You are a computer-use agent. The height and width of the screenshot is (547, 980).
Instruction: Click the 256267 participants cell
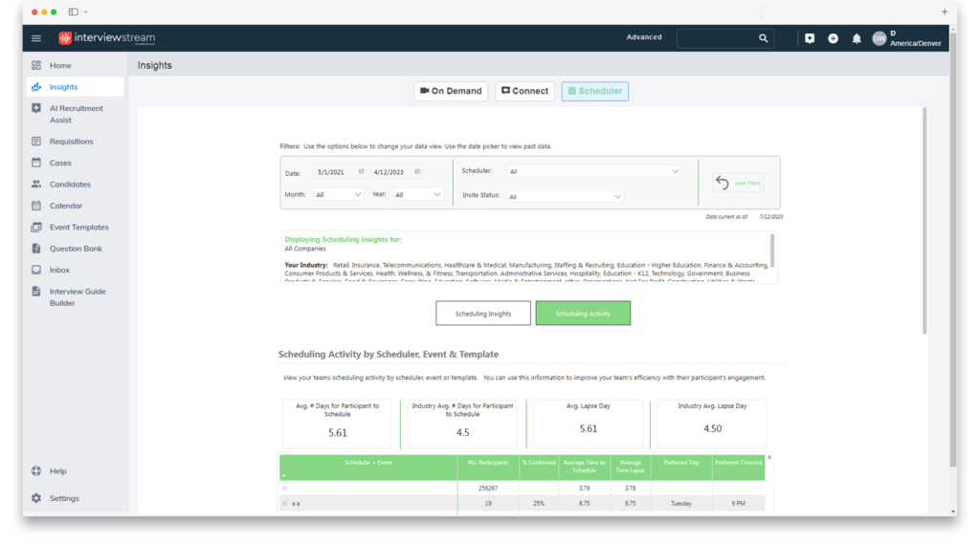[488, 489]
